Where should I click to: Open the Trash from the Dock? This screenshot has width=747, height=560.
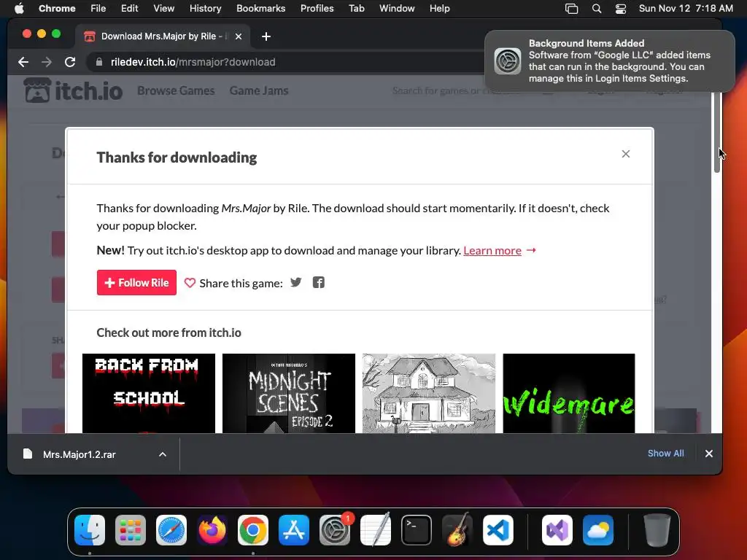tap(657, 530)
